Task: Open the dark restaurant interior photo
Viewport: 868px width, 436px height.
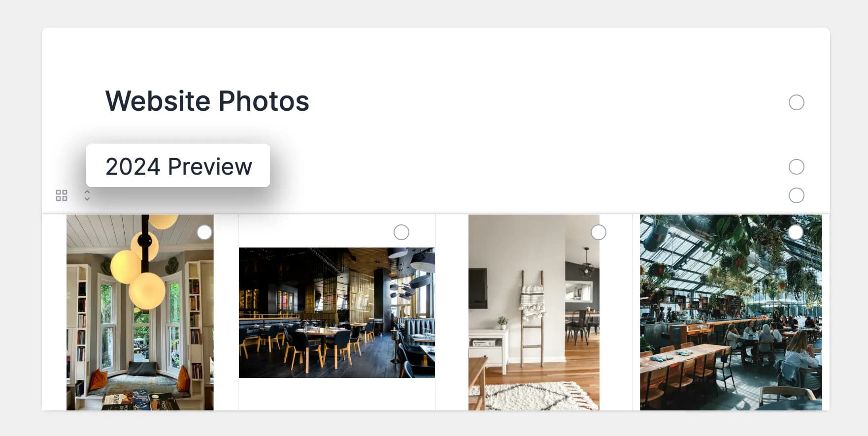Action: click(337, 312)
